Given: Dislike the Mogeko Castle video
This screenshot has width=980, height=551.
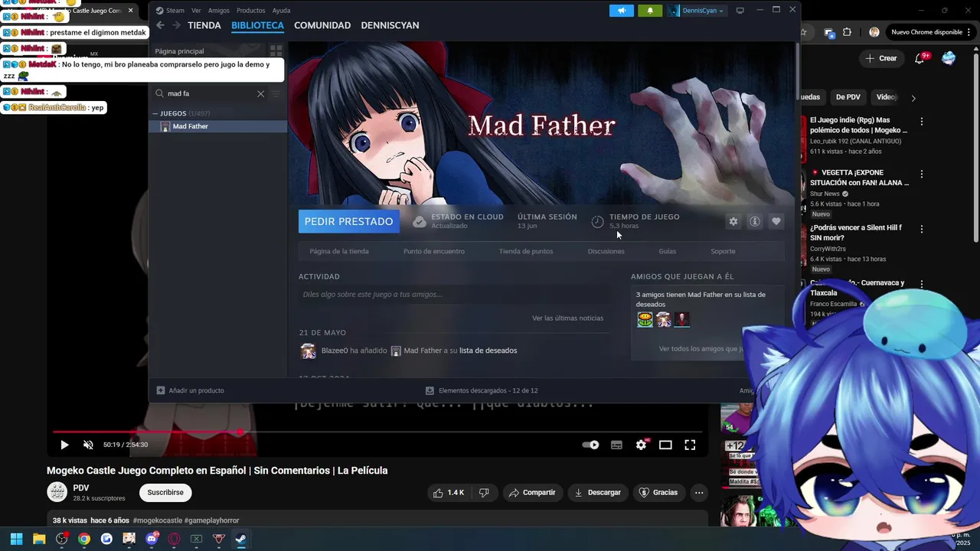Looking at the screenshot, I should click(484, 493).
